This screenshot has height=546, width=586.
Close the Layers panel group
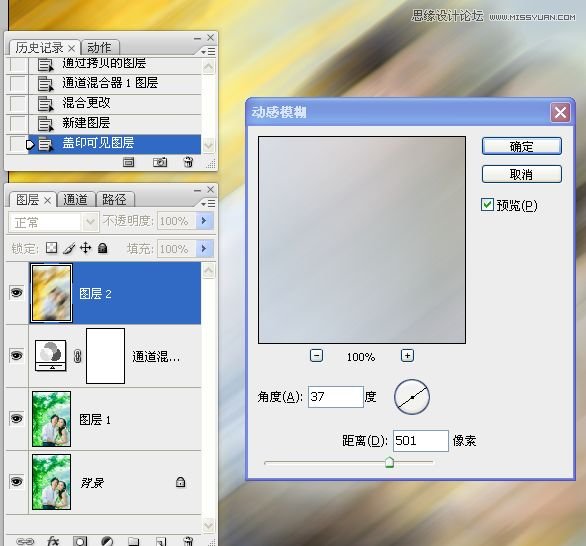tap(211, 189)
